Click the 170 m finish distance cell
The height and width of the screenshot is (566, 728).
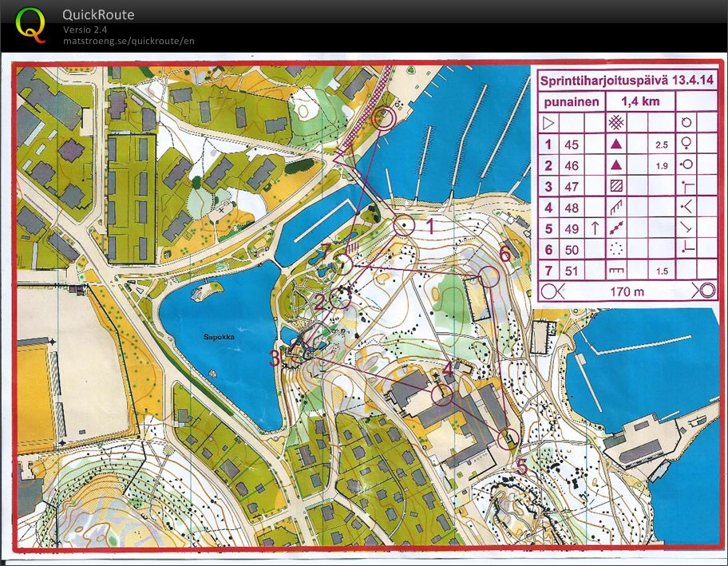(x=626, y=291)
